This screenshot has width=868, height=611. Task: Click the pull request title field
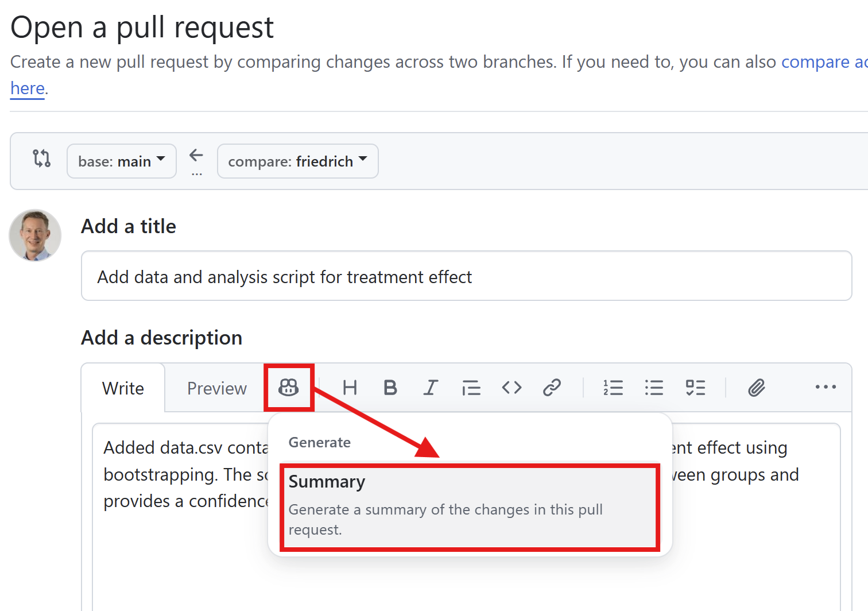pos(466,276)
